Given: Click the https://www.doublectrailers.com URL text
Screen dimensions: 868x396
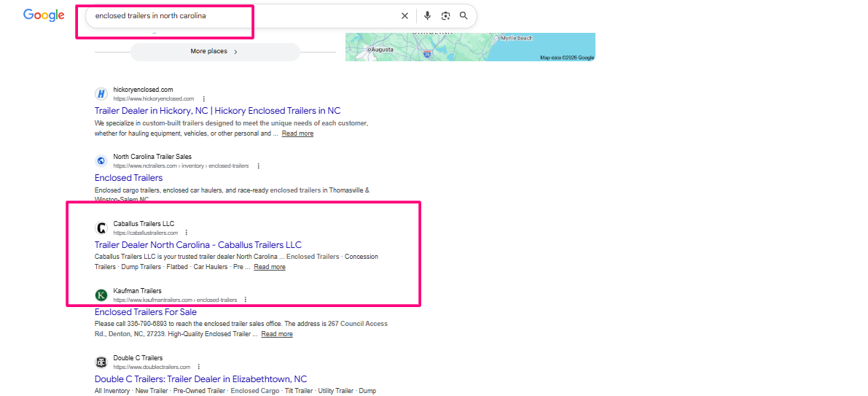Looking at the screenshot, I should (x=152, y=367).
